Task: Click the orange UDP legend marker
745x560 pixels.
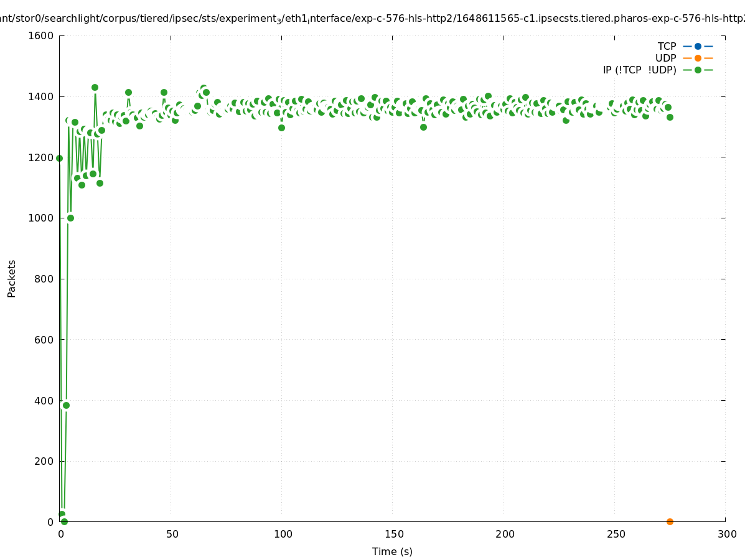Action: [x=698, y=58]
